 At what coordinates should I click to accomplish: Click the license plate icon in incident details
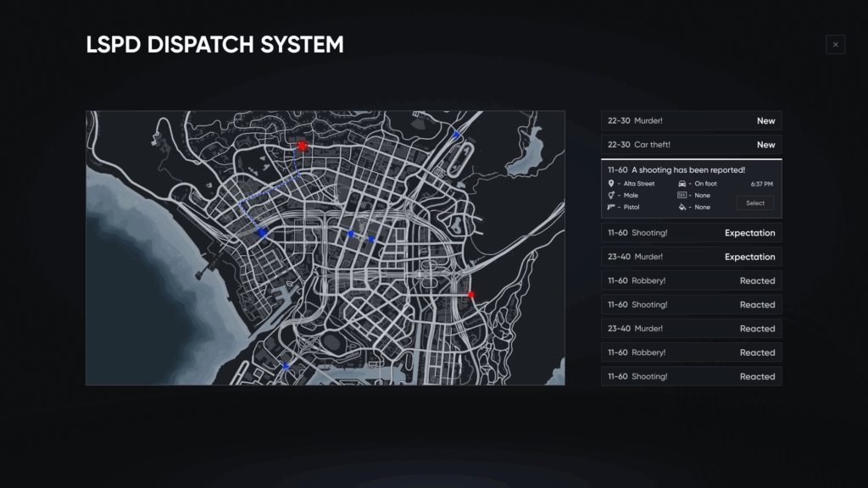click(x=682, y=196)
